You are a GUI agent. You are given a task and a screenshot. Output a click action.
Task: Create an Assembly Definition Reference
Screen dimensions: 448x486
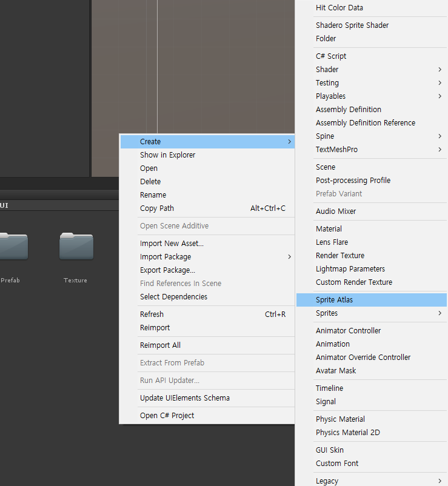point(372,123)
